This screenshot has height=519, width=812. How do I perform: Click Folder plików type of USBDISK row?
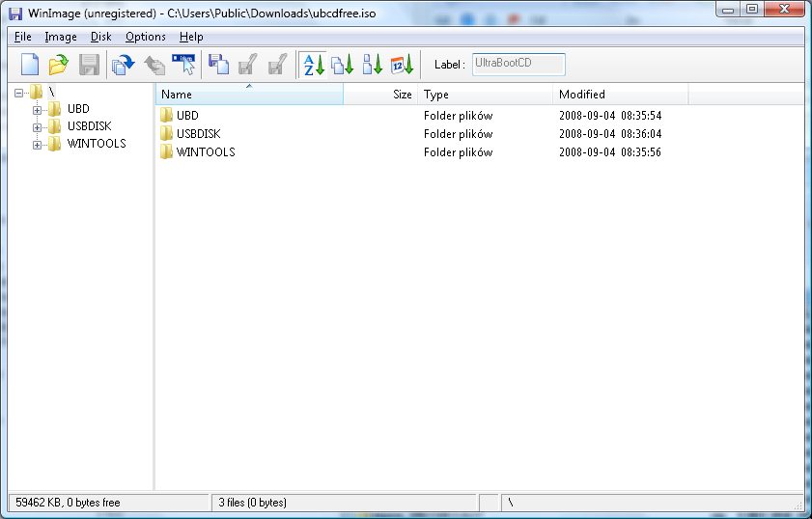(x=458, y=134)
